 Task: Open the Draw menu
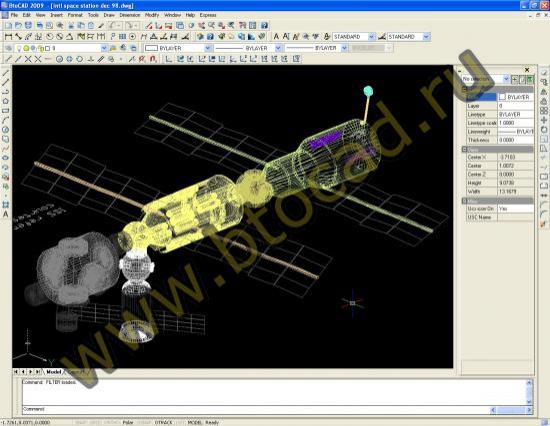coord(109,15)
